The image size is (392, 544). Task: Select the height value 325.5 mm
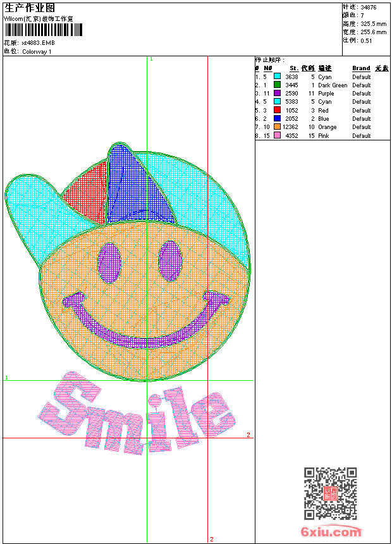point(373,24)
